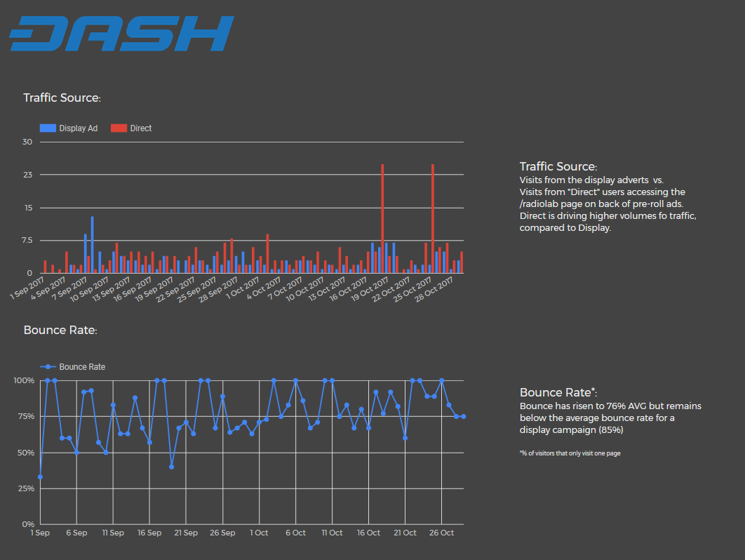Image resolution: width=745 pixels, height=560 pixels.
Task: Click the '25%' bounce rate axis label
Action: click(x=26, y=488)
